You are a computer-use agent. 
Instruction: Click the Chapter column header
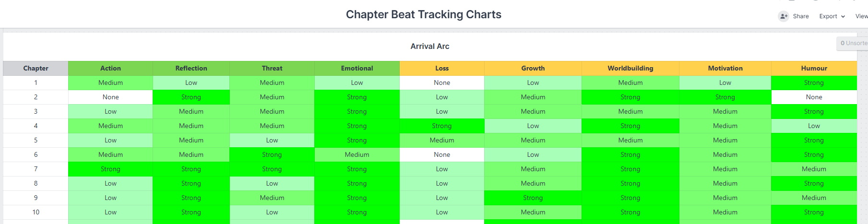pyautogui.click(x=36, y=68)
